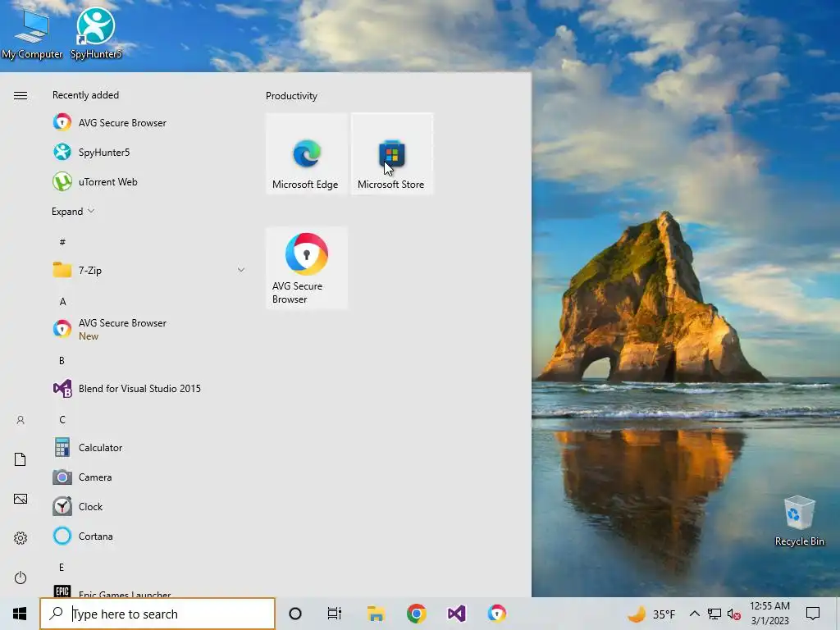This screenshot has width=840, height=630.
Task: Open the AVG Secure Browser tile
Action: [x=307, y=268]
